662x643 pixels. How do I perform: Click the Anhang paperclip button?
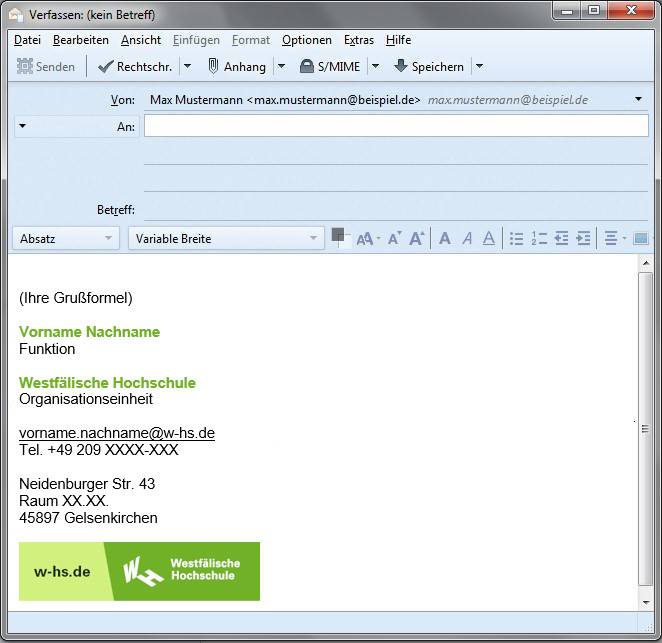[x=237, y=66]
